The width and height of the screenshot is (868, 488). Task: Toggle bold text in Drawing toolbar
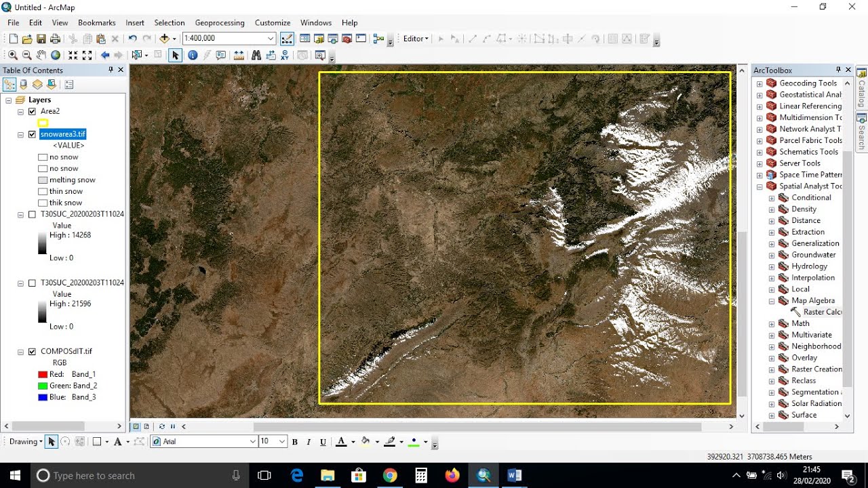pyautogui.click(x=295, y=442)
